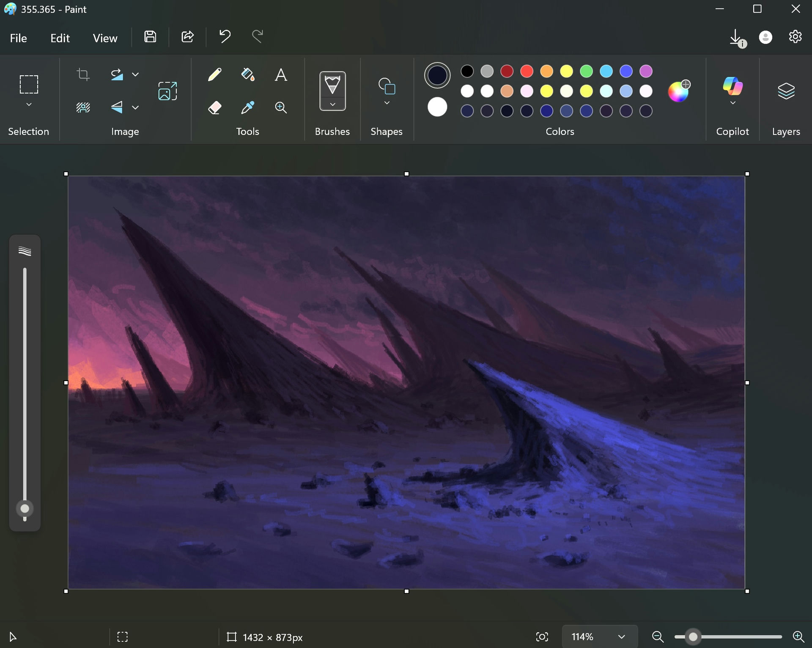
Task: Click the Rotate image icon
Action: coord(117,74)
